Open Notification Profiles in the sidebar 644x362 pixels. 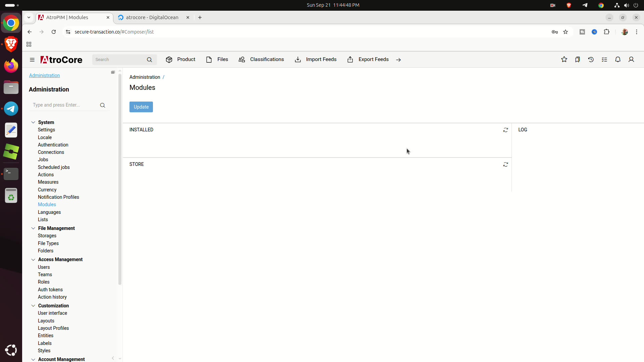(58, 197)
